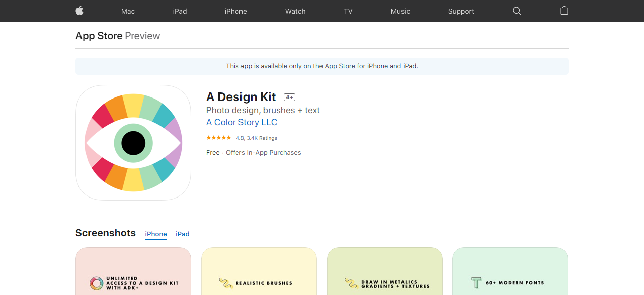The width and height of the screenshot is (644, 295).
Task: Go to the iPhone navigation item
Action: 235,11
